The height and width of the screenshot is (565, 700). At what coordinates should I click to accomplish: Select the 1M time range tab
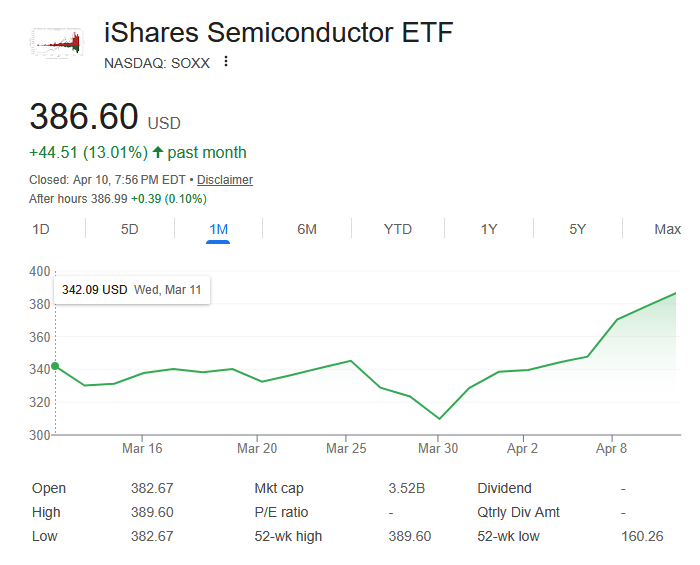pos(218,229)
